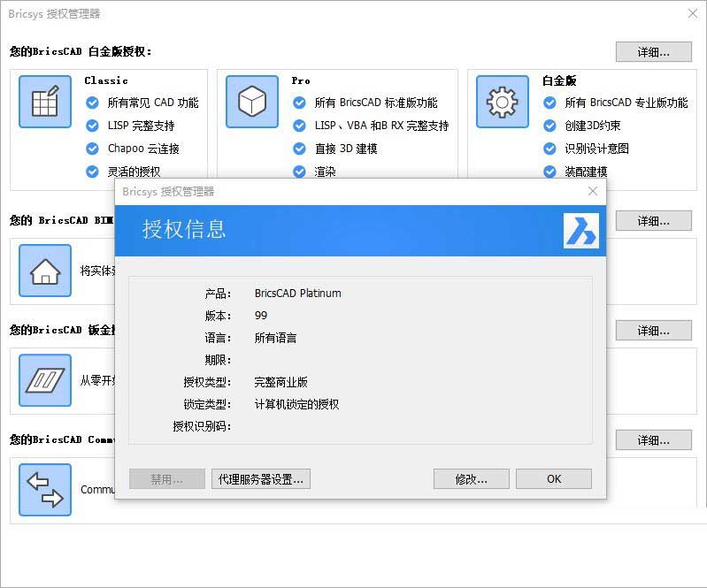Click the sheet metal module icon
707x588 pixels.
click(45, 380)
